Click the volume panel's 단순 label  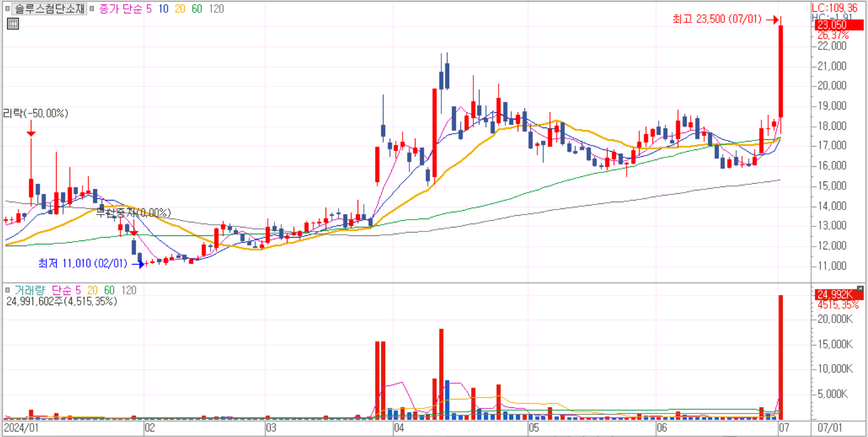point(61,290)
